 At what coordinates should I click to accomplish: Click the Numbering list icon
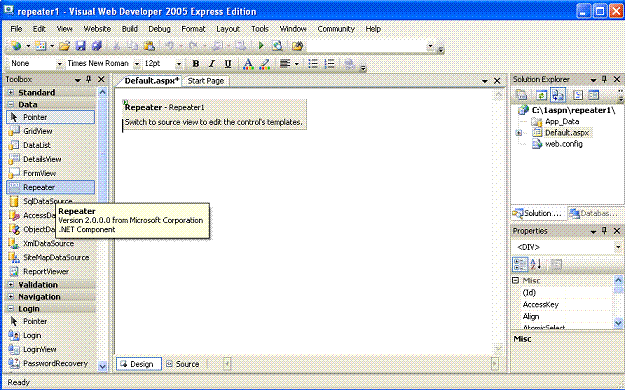tap(329, 64)
